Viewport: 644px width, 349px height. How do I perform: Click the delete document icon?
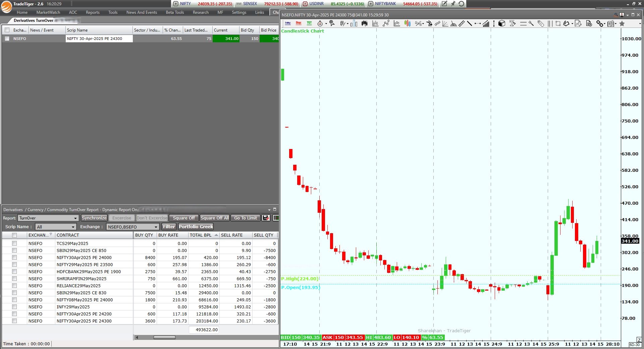point(589,23)
